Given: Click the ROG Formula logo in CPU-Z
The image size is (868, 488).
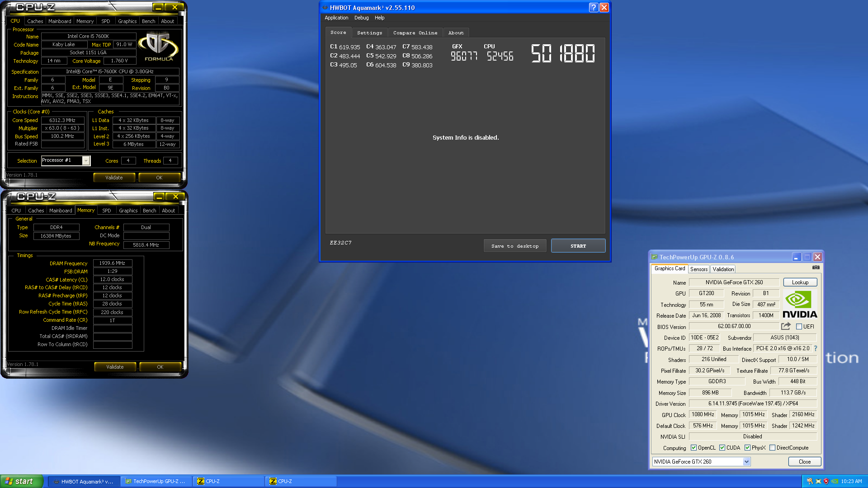Looking at the screenshot, I should (159, 47).
